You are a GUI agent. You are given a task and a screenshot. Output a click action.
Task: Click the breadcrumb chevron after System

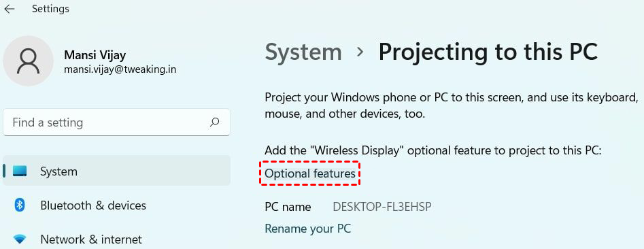[360, 52]
